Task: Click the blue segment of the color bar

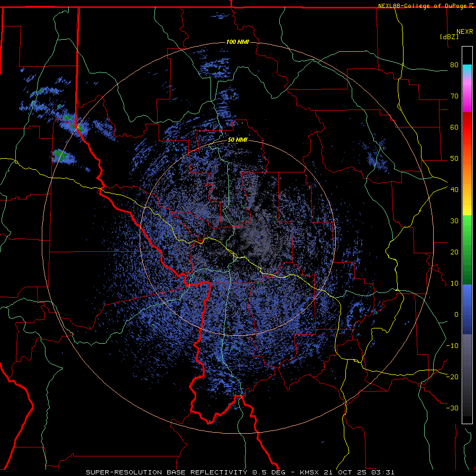Action: [467, 309]
